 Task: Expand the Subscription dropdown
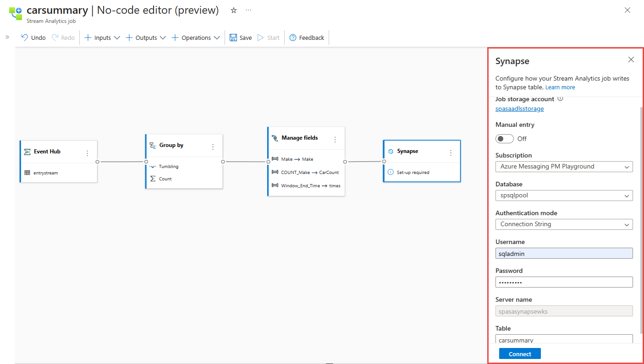tap(564, 167)
